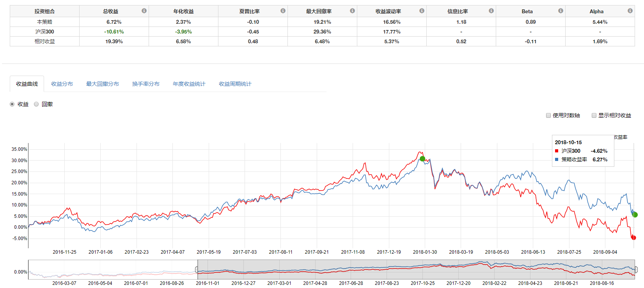The image size is (644, 288).
Task: Click the -10.61% total return cell
Action: 114,32
